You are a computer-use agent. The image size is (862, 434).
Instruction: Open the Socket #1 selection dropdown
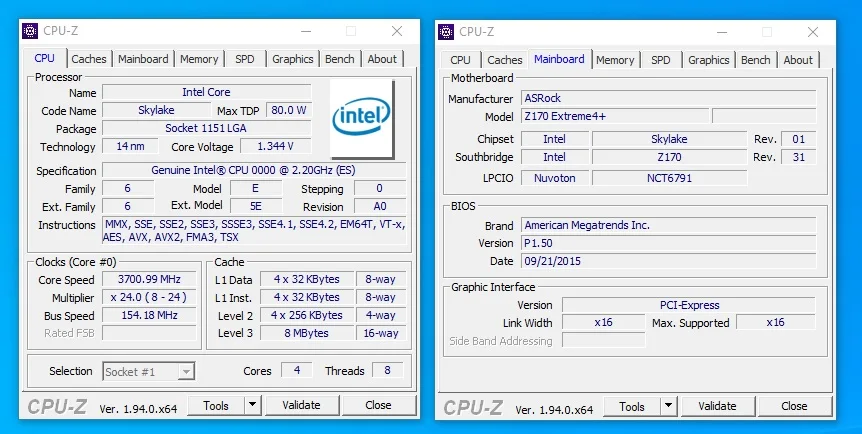coord(148,372)
